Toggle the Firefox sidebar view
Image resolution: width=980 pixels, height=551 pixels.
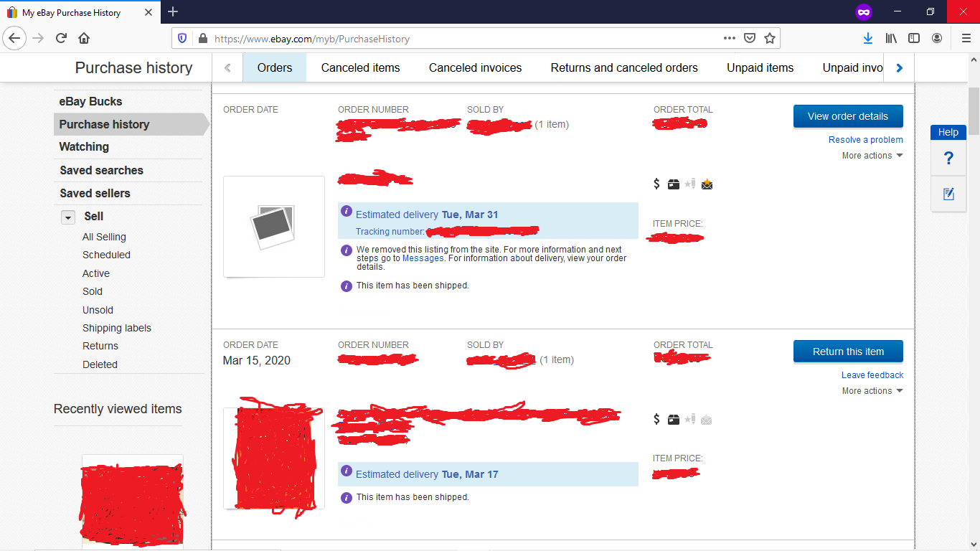[914, 38]
